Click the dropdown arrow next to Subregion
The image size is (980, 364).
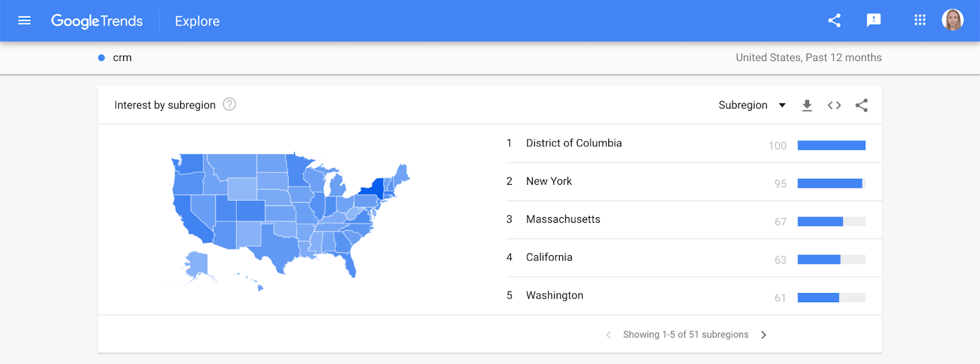[x=782, y=105]
